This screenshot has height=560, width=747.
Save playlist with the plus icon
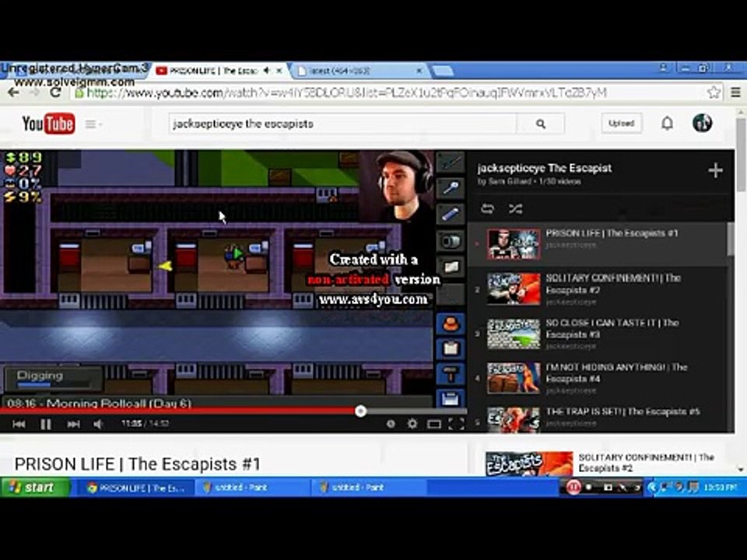click(715, 170)
